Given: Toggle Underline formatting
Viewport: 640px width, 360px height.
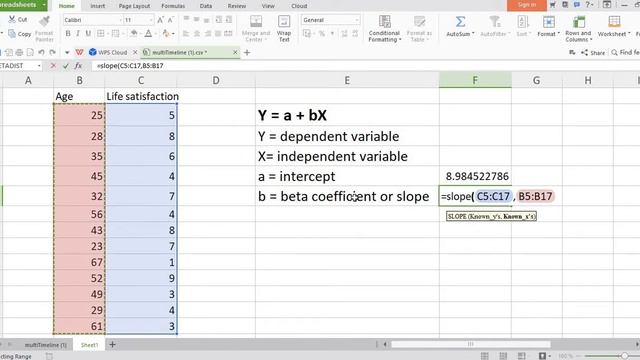Looking at the screenshot, I should (x=88, y=33).
